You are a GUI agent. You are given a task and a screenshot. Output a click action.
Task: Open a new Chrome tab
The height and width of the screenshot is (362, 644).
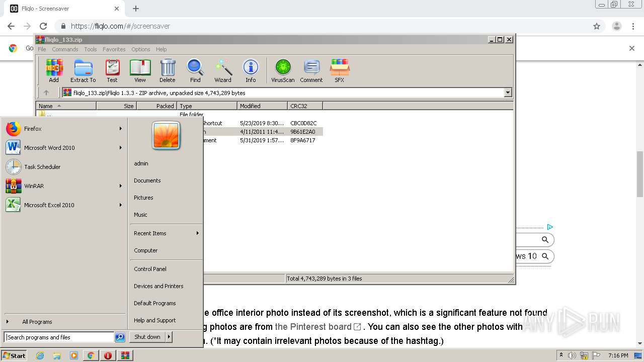tap(136, 9)
